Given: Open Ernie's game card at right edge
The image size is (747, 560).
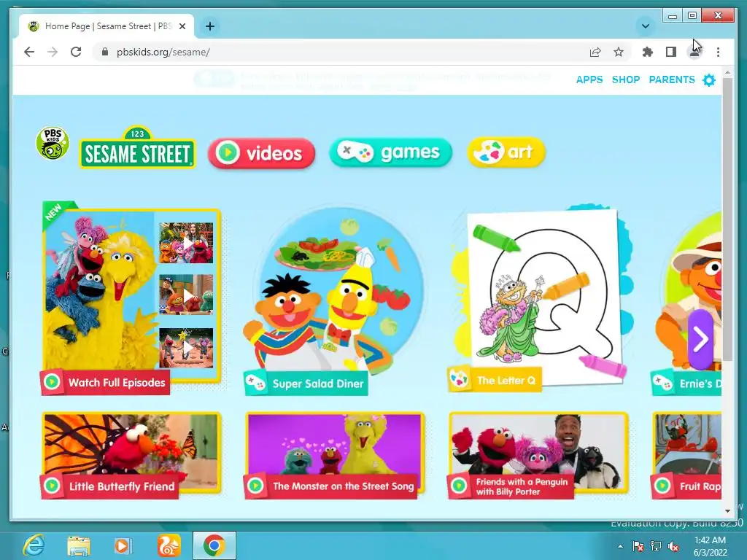Looking at the screenshot, I should coord(686,303).
